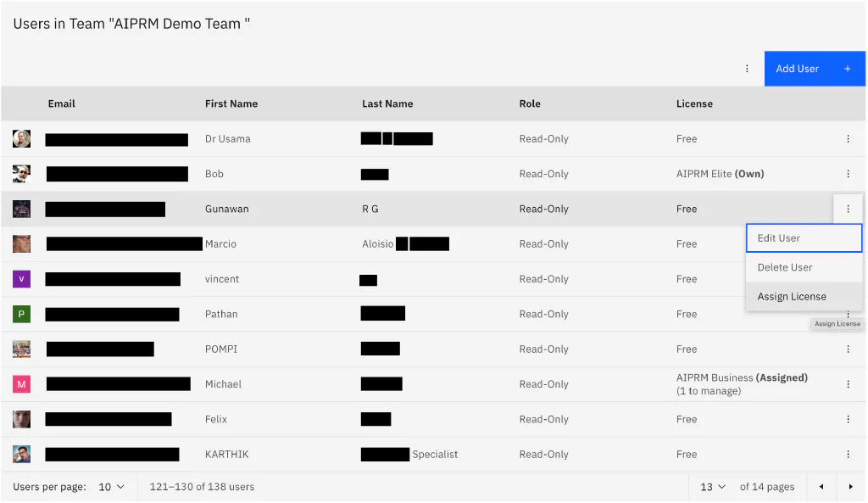Go to the previous page of users

(x=821, y=487)
